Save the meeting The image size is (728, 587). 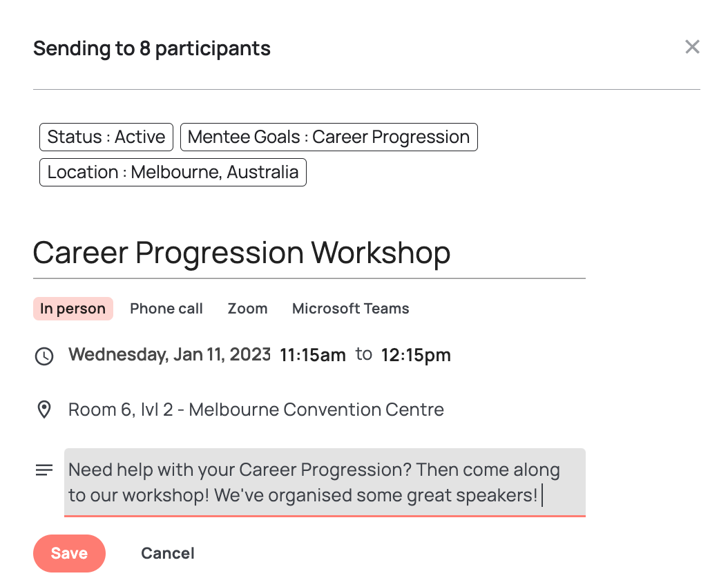pyautogui.click(x=69, y=553)
